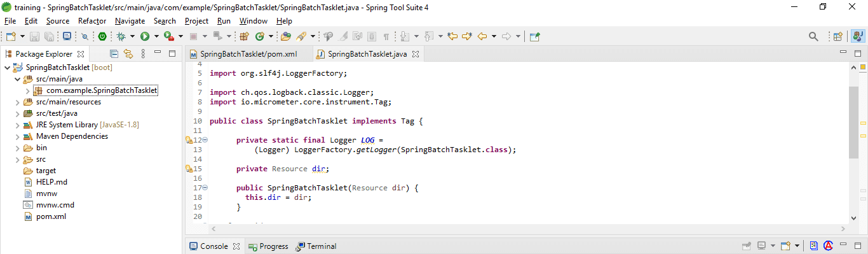Open Package Explorer View Menu dots

pos(144,54)
